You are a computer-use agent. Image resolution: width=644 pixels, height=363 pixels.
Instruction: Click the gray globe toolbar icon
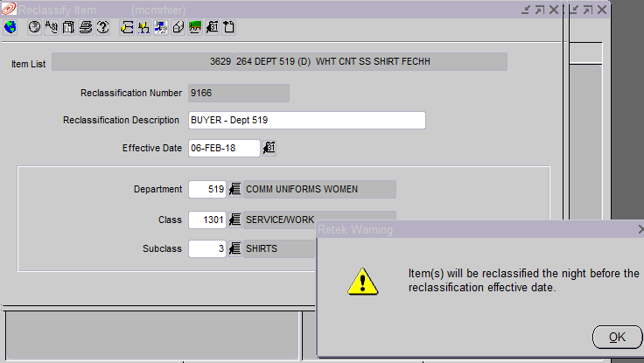pos(34,27)
